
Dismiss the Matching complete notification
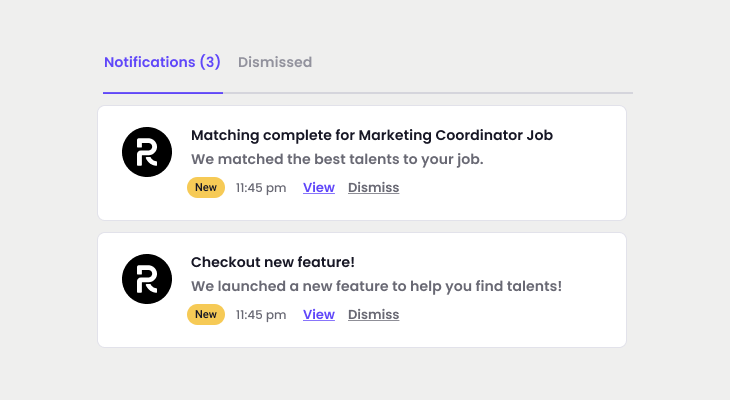pyautogui.click(x=373, y=188)
